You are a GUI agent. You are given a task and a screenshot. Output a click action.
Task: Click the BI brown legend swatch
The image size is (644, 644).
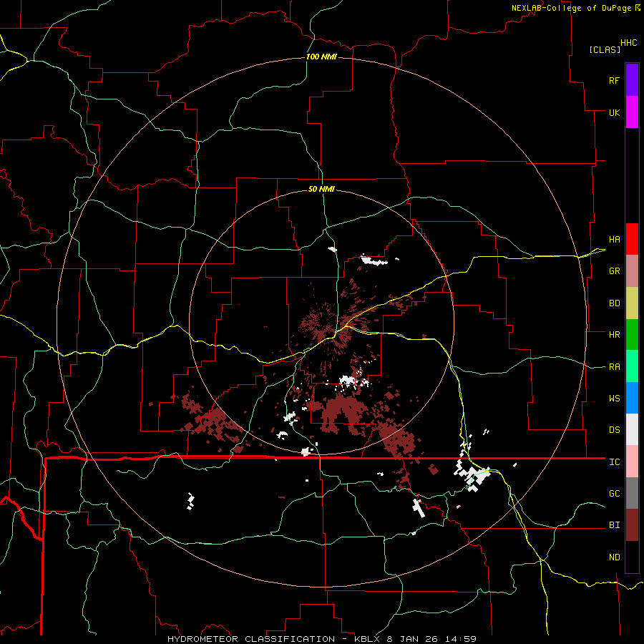tap(632, 525)
